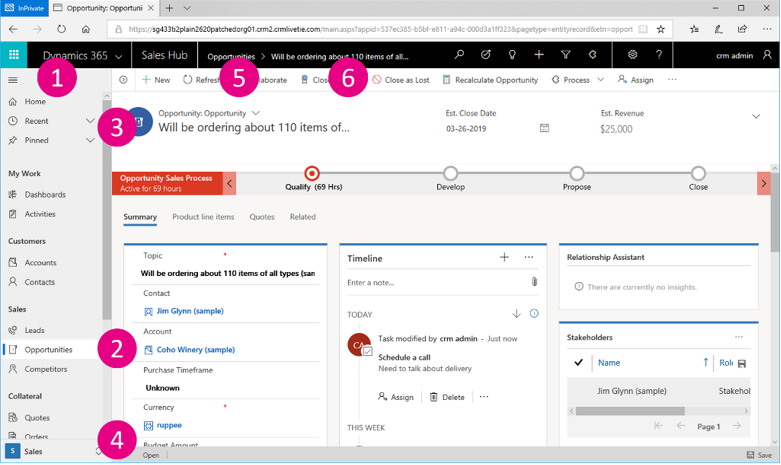Open the Coho Winery (sample) account link
The width and height of the screenshot is (781, 465).
(195, 350)
